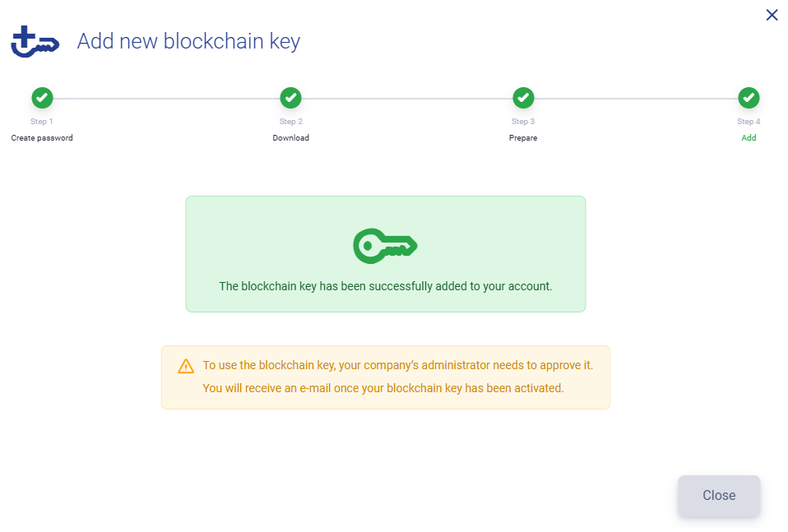Click the progress line between Step 2 and 3

[x=407, y=99]
